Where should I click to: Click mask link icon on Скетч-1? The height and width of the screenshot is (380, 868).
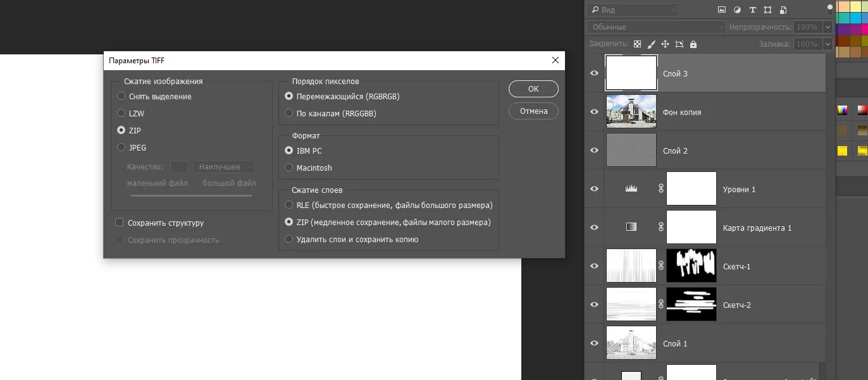click(x=661, y=266)
